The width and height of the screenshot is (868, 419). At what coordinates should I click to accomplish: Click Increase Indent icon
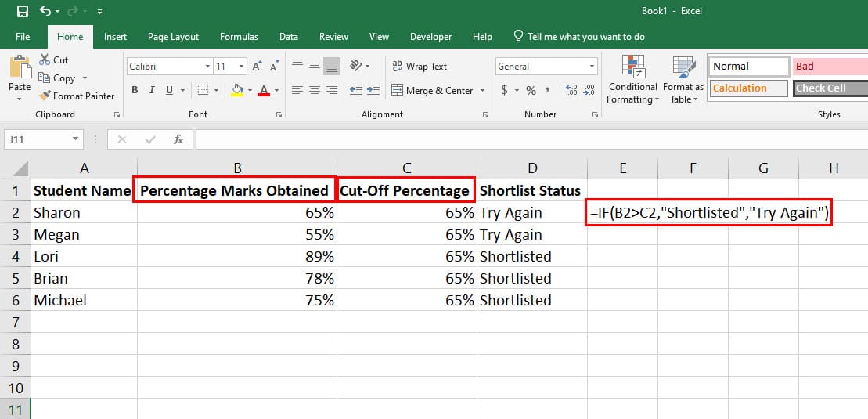point(373,90)
